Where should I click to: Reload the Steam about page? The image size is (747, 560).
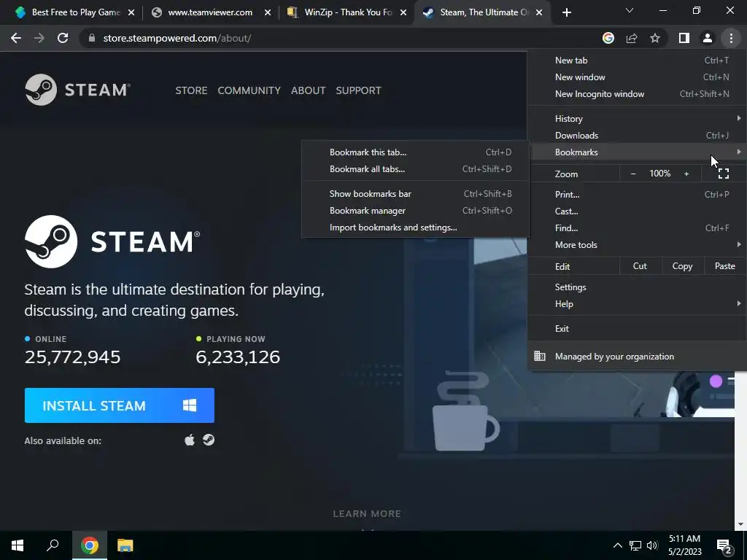point(63,38)
